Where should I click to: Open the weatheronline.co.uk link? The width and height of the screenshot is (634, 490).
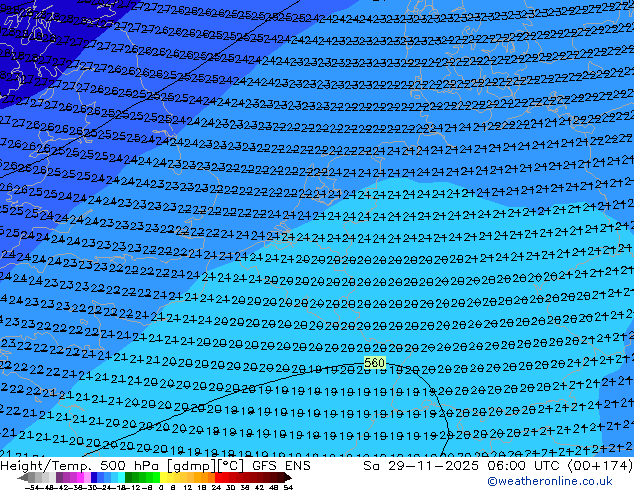550,481
